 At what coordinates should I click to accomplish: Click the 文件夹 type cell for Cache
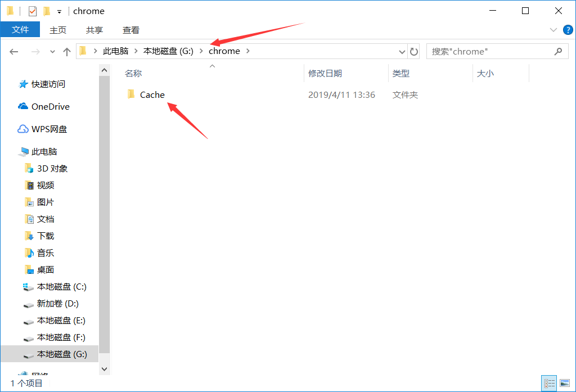[405, 95]
